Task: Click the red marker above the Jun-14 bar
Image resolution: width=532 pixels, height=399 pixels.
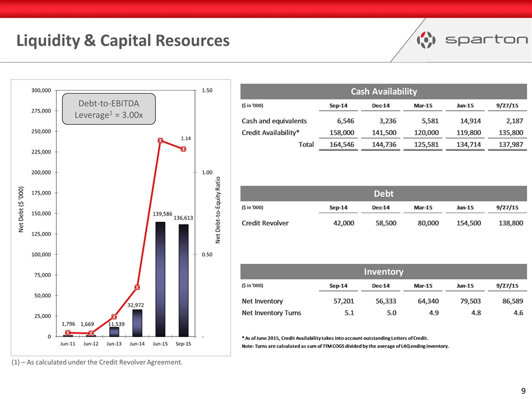Action: click(137, 287)
